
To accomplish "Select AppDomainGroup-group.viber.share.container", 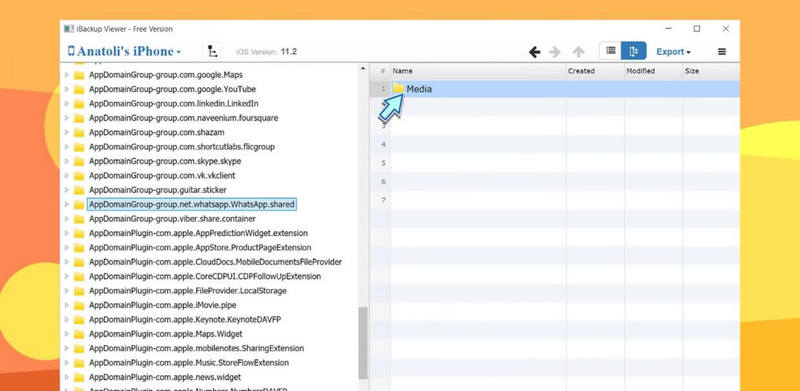I will pyautogui.click(x=172, y=218).
